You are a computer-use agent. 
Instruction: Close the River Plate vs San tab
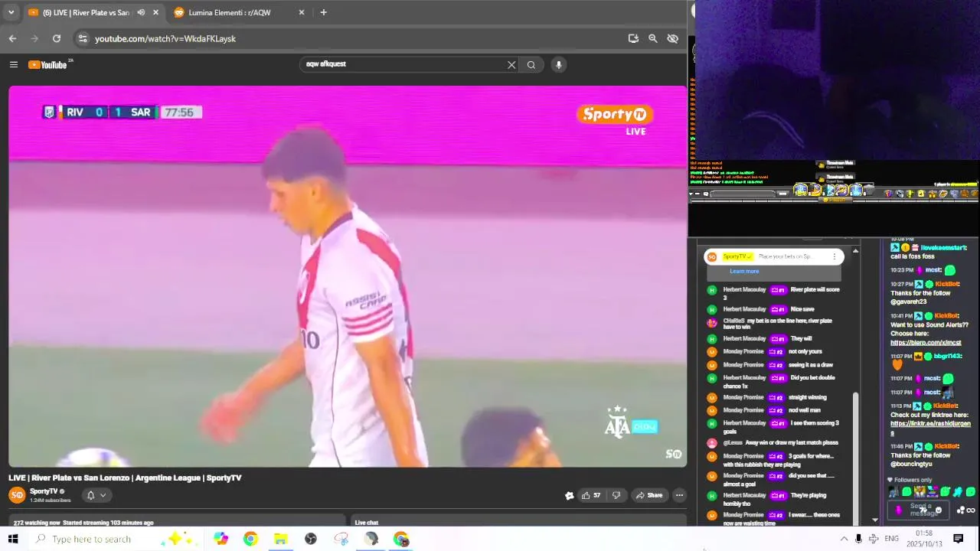(x=155, y=12)
